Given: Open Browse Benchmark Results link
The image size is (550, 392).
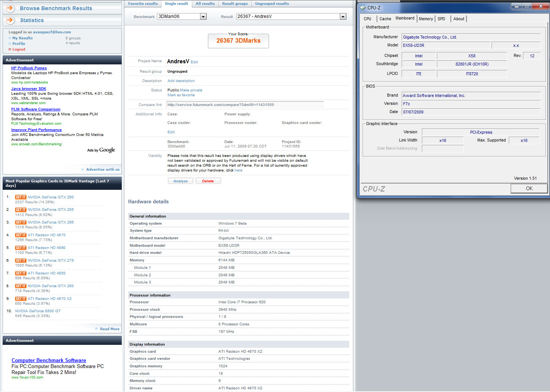Looking at the screenshot, I should point(56,8).
